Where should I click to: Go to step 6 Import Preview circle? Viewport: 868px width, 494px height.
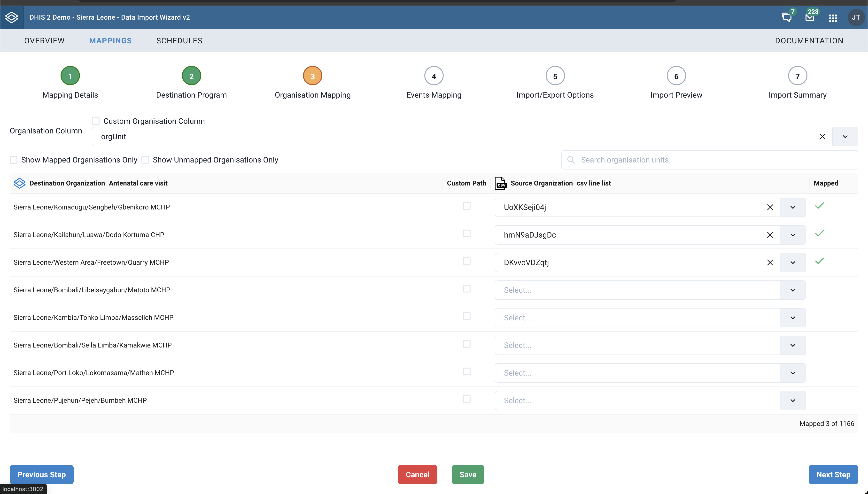[676, 76]
